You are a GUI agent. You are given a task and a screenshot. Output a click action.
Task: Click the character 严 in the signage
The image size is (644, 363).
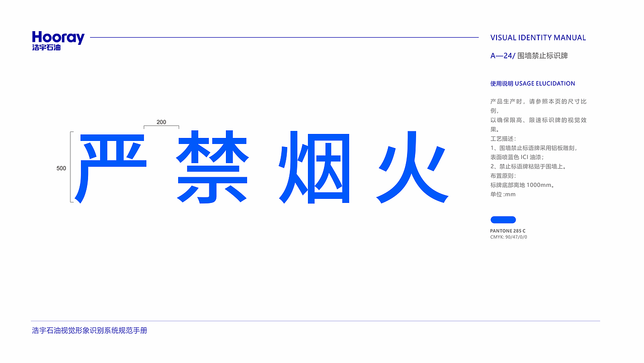point(111,166)
